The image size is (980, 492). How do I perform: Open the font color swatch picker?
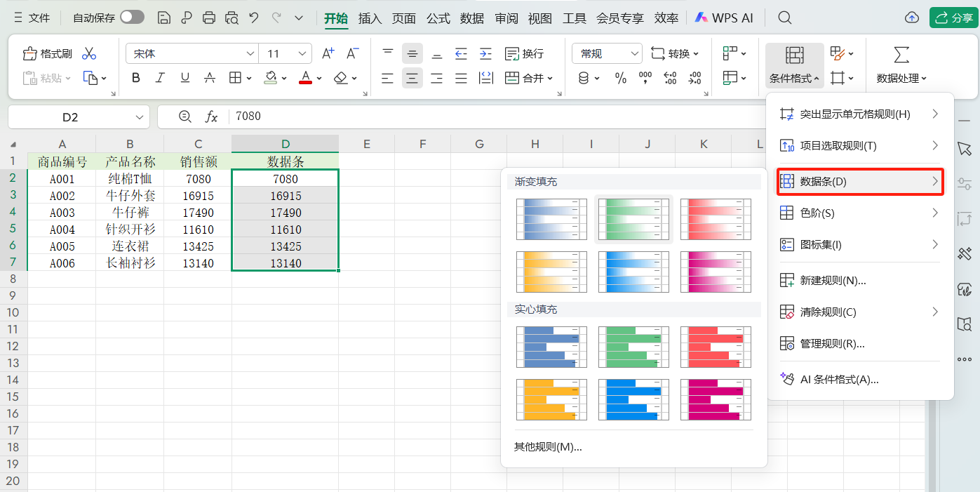[x=319, y=78]
